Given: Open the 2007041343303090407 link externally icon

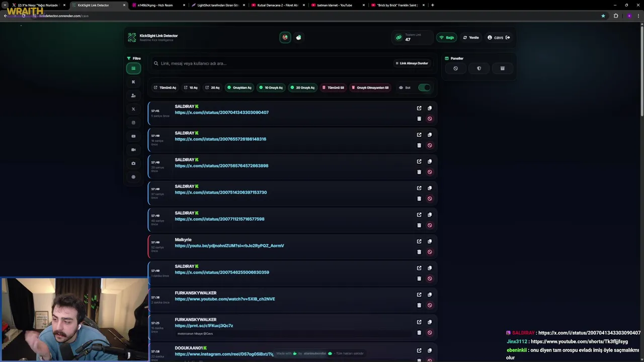Looking at the screenshot, I should (x=419, y=108).
